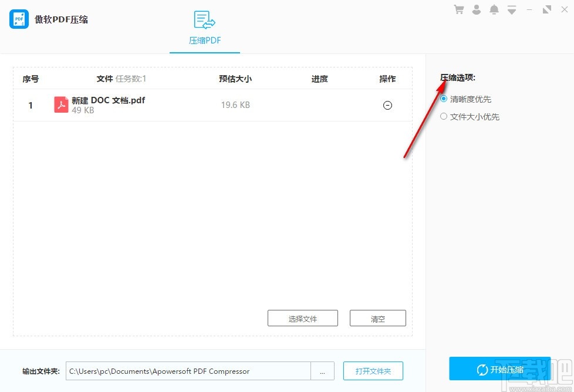Open the user account icon

[x=477, y=9]
